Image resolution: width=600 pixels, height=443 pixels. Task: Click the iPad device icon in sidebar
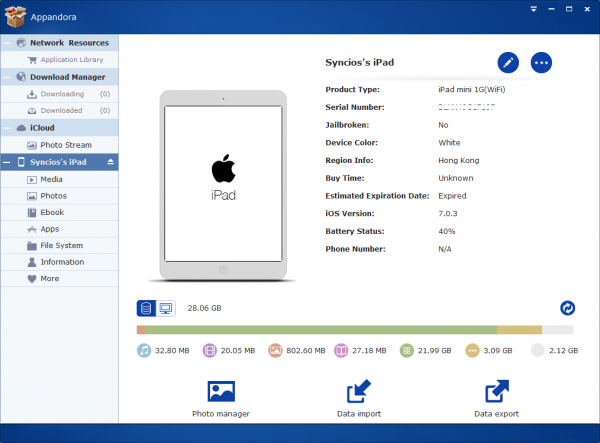point(21,162)
